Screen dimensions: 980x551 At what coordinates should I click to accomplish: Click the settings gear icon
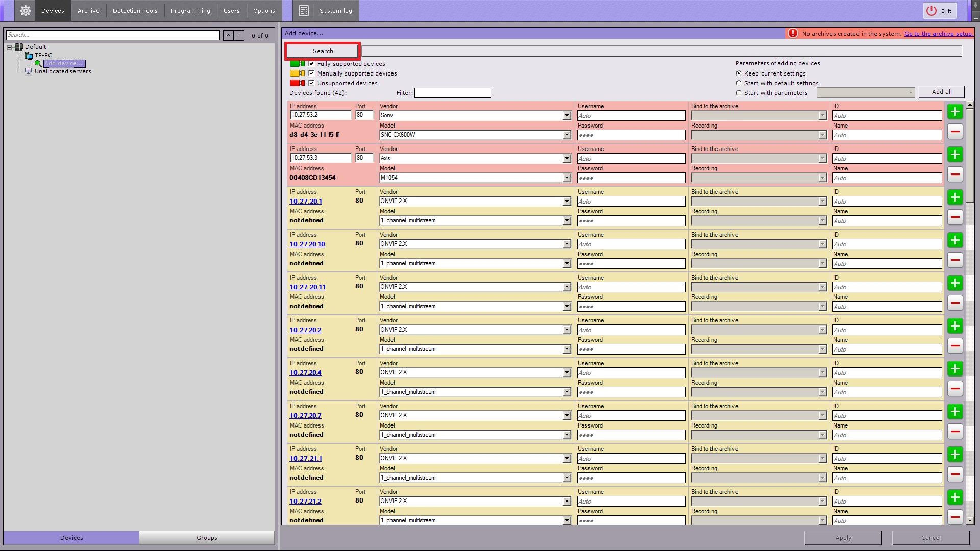tap(25, 10)
